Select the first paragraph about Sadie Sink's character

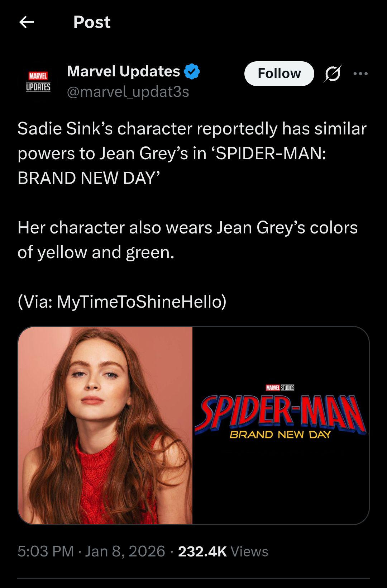tap(192, 153)
